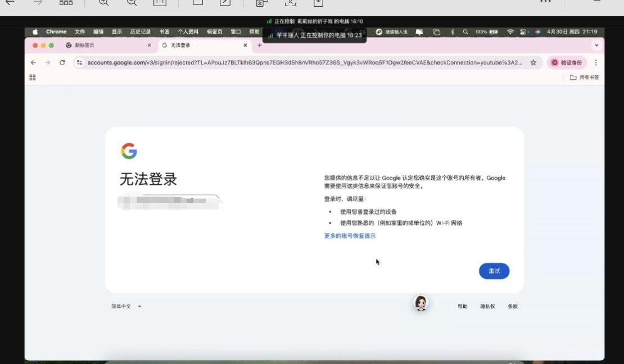Screen dimensions: 624x364
Task: Open Spotlight search magnifier icon
Action: 465,32
